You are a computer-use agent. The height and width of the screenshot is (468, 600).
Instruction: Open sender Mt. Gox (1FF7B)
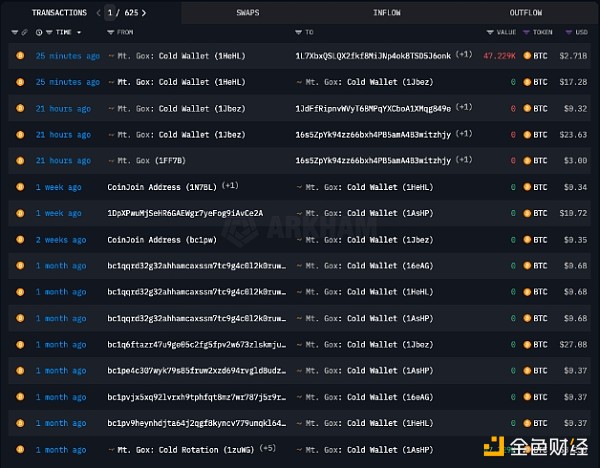coord(152,161)
